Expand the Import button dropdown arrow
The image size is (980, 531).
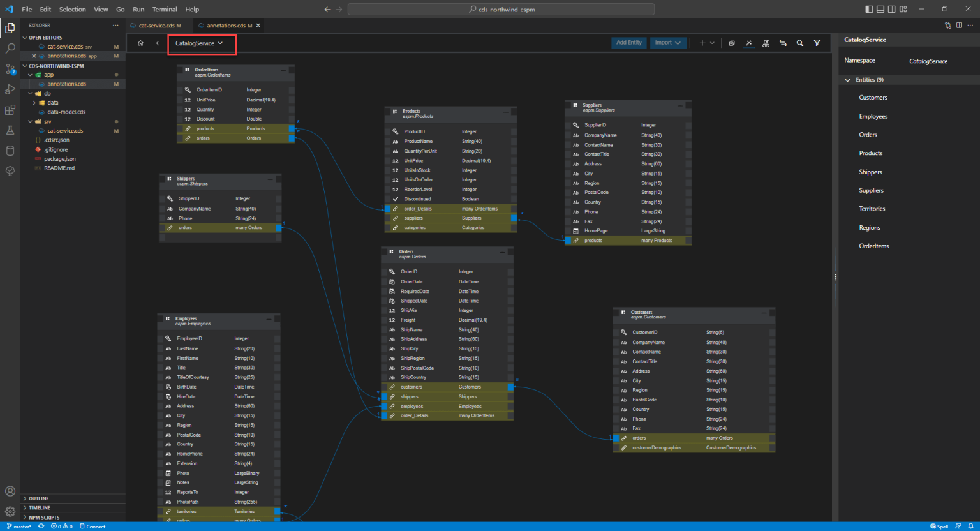(678, 42)
